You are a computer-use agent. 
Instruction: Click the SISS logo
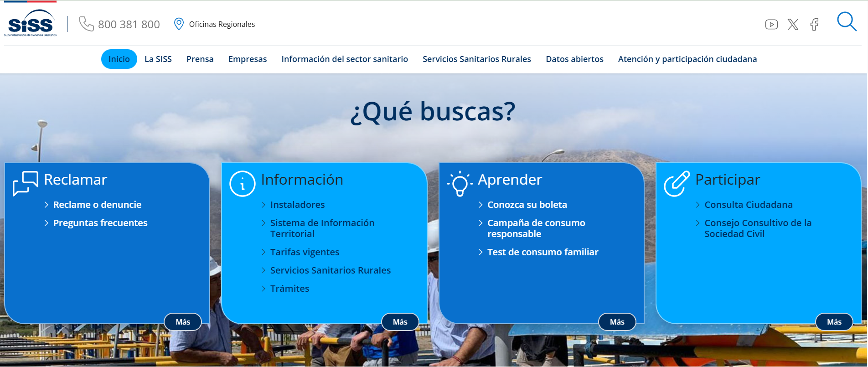(x=31, y=23)
